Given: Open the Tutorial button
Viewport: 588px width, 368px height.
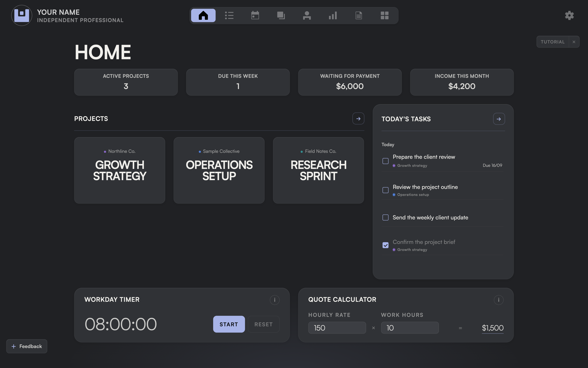Looking at the screenshot, I should [553, 42].
